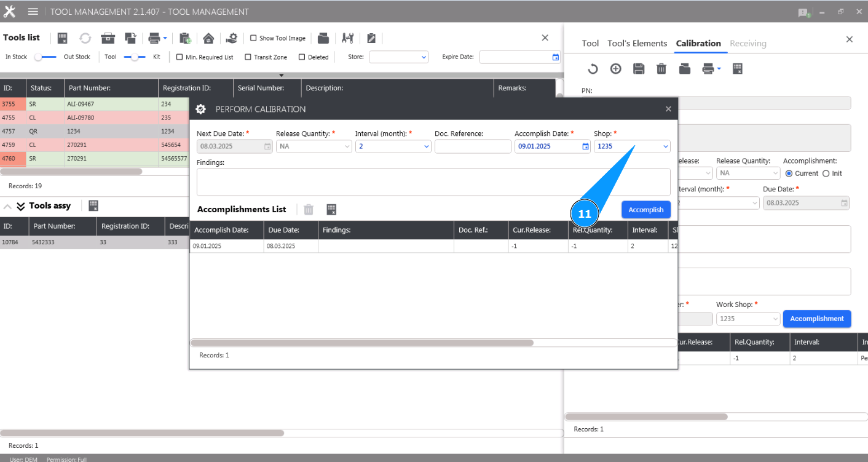Click the document transfer icon in Tools list toolbar
Viewport: 868px width, 462px height.
tap(130, 38)
